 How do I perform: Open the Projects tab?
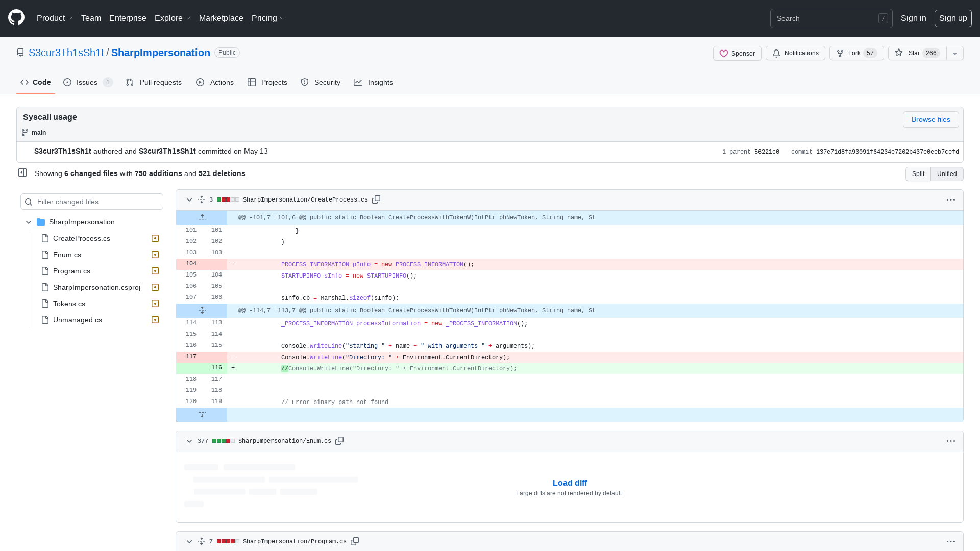[267, 82]
